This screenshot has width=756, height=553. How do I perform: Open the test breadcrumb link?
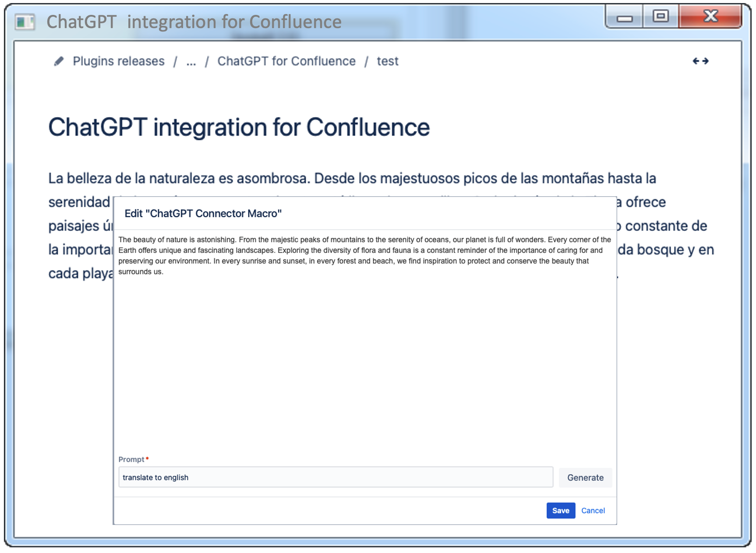click(388, 61)
